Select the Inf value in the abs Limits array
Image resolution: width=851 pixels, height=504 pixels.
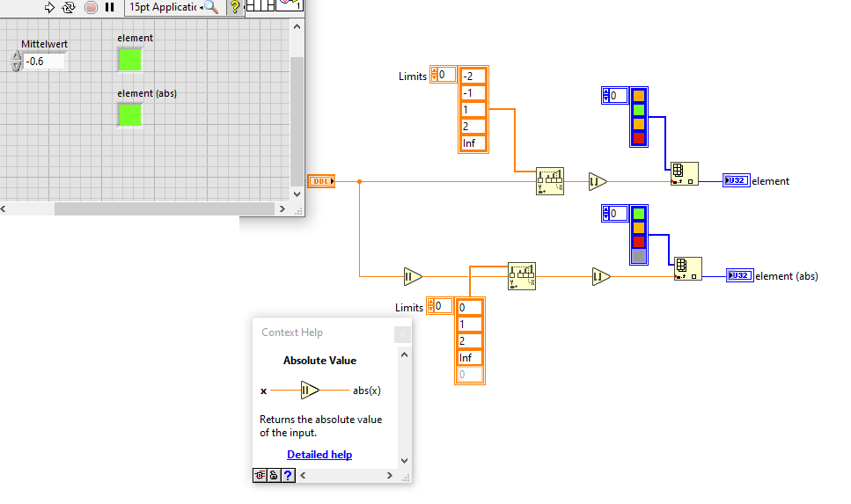click(470, 357)
